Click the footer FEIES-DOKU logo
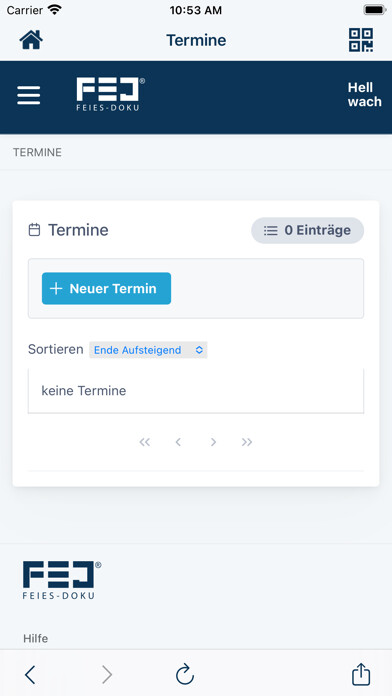392x696 pixels. pyautogui.click(x=62, y=580)
